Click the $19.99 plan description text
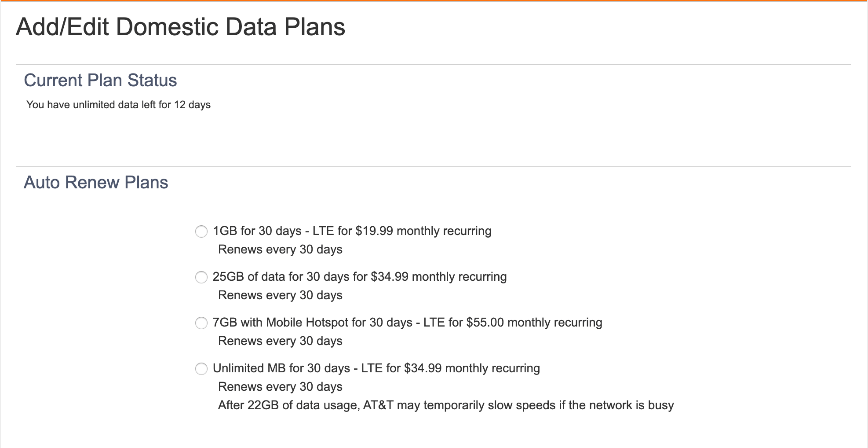This screenshot has height=448, width=868. (x=351, y=231)
